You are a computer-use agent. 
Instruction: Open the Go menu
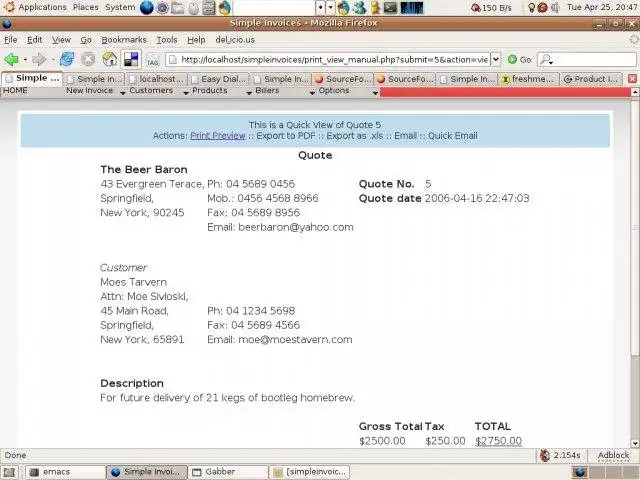click(x=86, y=40)
